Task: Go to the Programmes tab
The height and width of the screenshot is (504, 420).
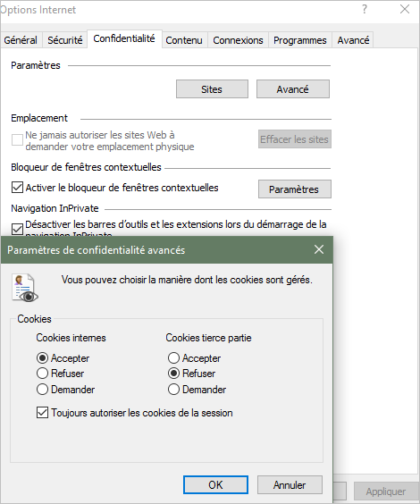Action: 300,40
